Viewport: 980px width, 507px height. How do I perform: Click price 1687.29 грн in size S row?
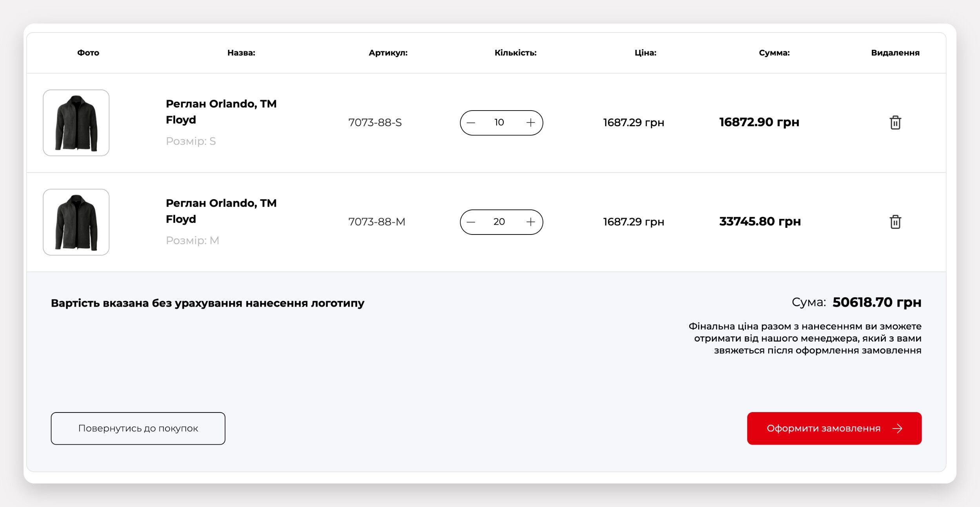coord(633,123)
